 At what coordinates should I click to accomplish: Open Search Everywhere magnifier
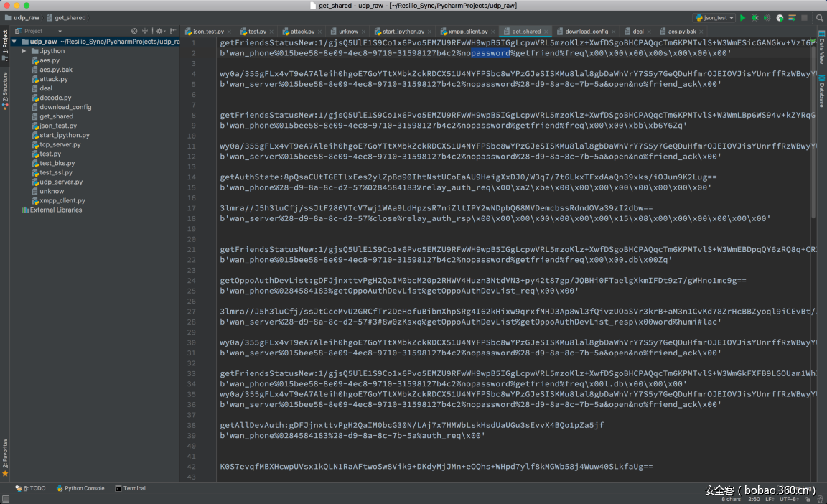click(819, 17)
